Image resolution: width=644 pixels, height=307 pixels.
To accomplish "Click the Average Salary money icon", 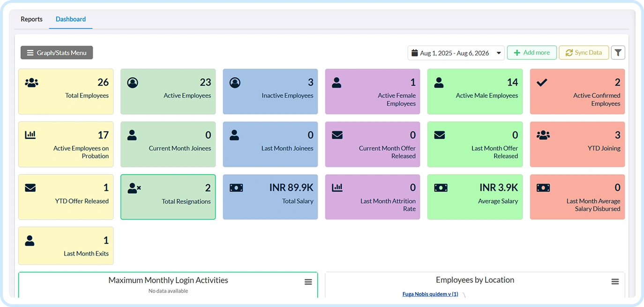I will [441, 188].
